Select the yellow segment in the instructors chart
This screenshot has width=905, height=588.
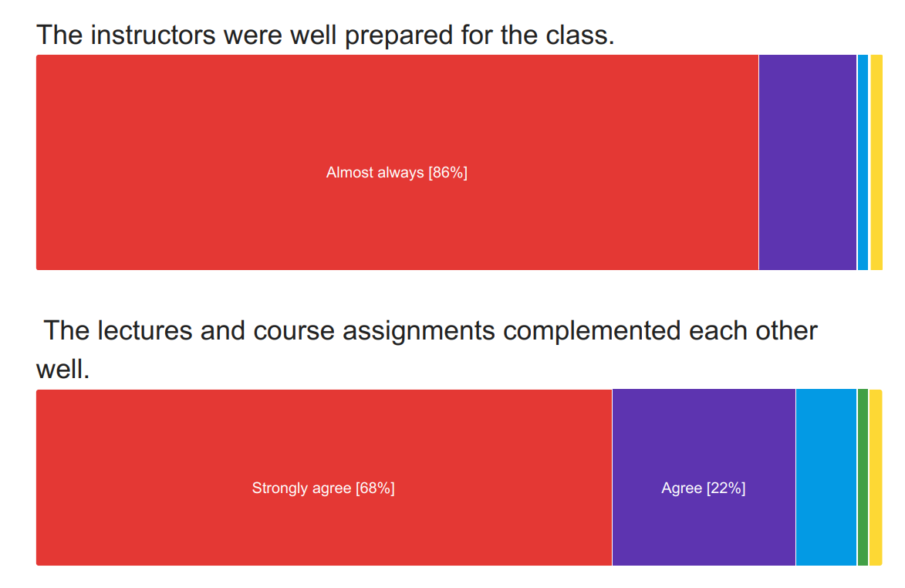click(876, 163)
